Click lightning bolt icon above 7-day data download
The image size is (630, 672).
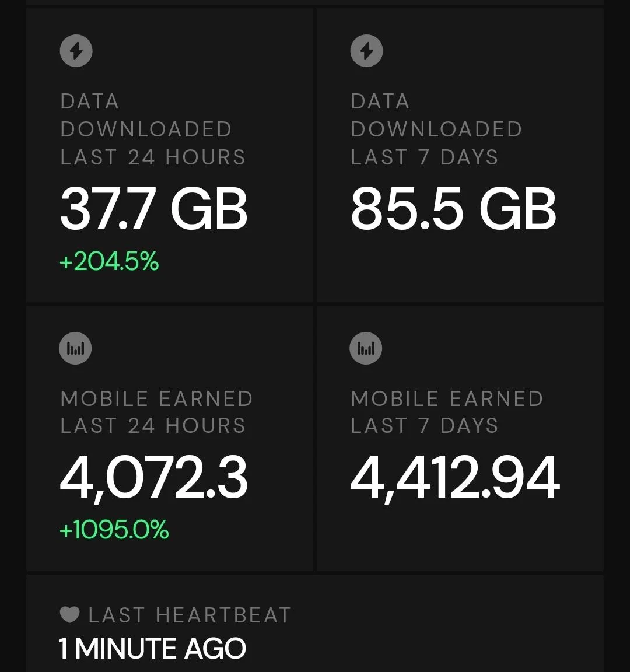[366, 51]
